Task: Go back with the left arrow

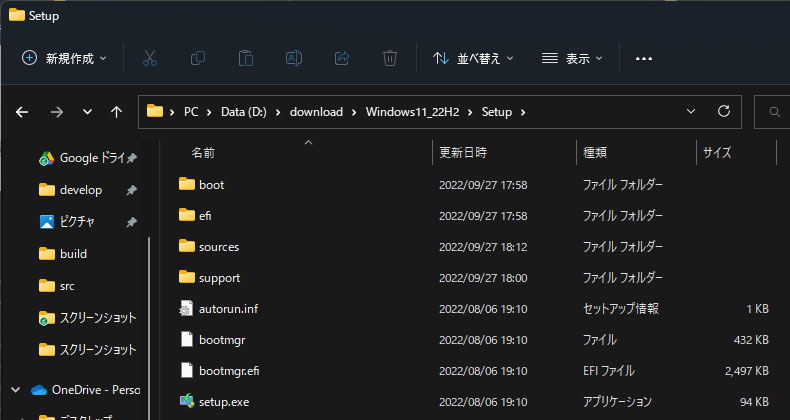Action: 22,112
